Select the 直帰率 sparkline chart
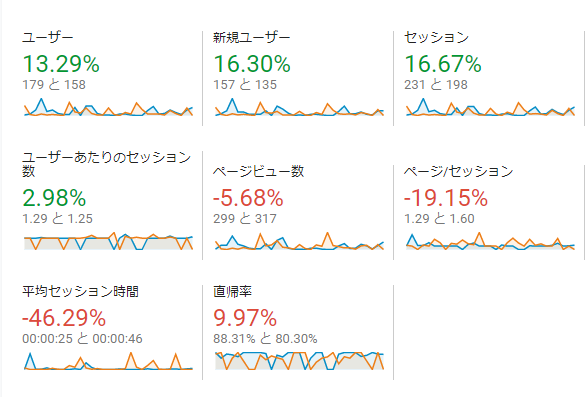Image resolution: width=587 pixels, height=397 pixels. click(299, 361)
